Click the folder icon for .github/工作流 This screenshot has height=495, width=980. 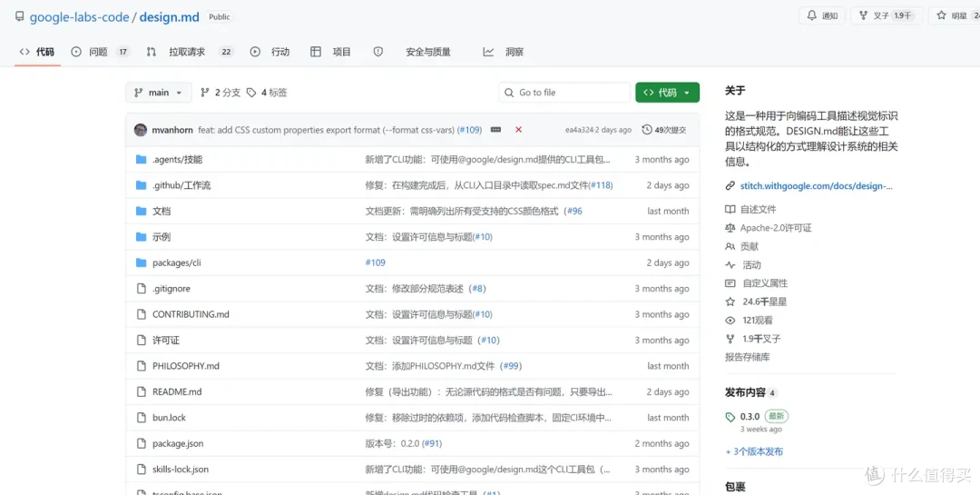[x=142, y=185]
